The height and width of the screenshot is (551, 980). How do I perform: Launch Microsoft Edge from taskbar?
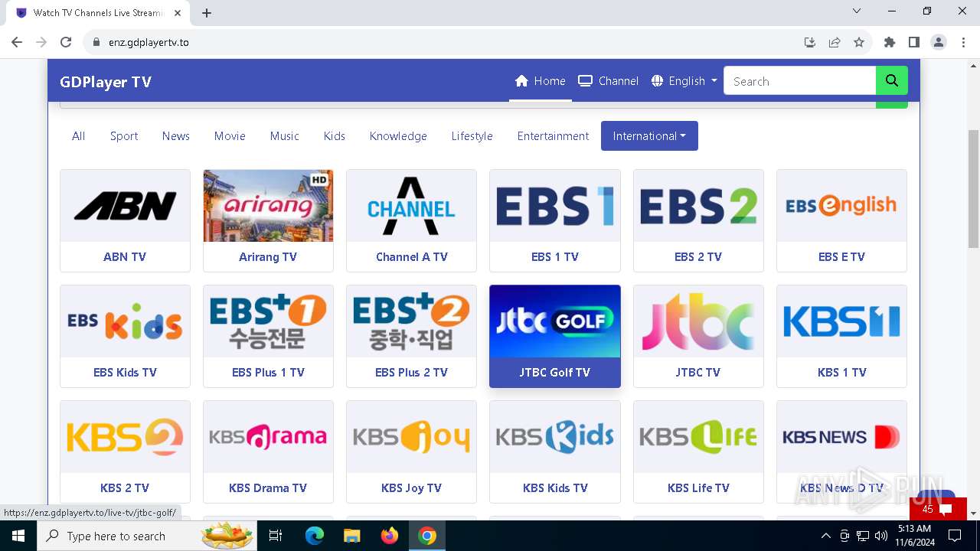(315, 536)
